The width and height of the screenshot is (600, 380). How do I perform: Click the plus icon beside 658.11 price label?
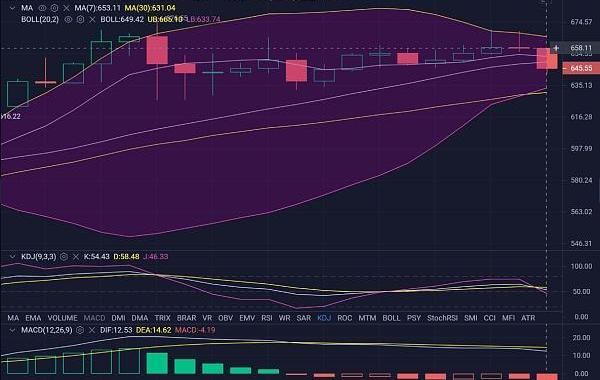(556, 48)
